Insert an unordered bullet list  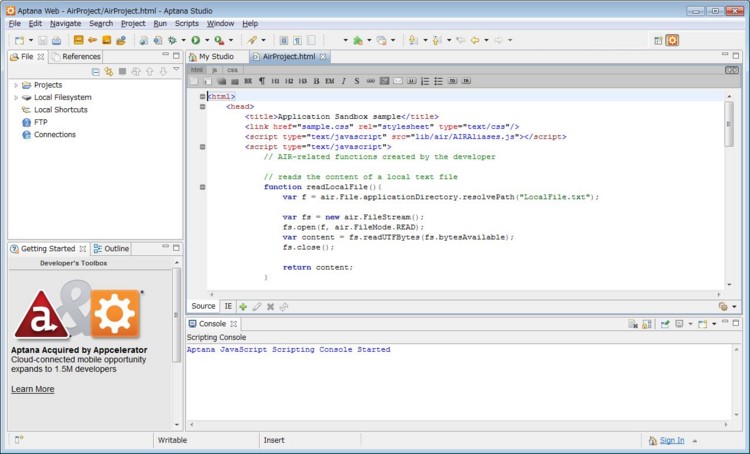pyautogui.click(x=438, y=81)
